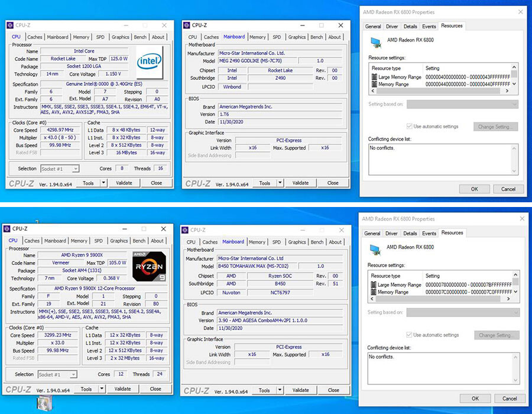The image size is (532, 414).
Task: Toggle 'Use automatic settings' in the bottom Radeon dialog
Action: (x=409, y=335)
